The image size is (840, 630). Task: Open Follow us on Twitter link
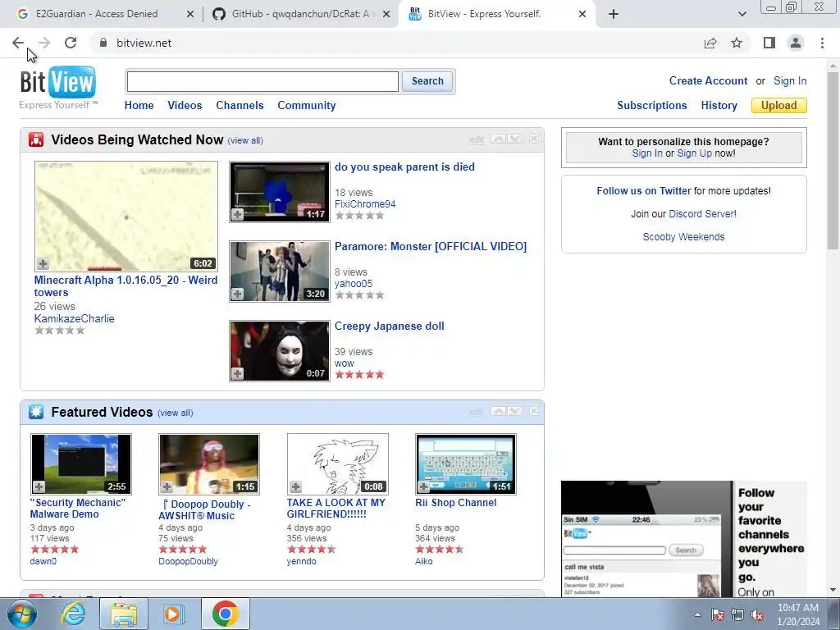[644, 190]
